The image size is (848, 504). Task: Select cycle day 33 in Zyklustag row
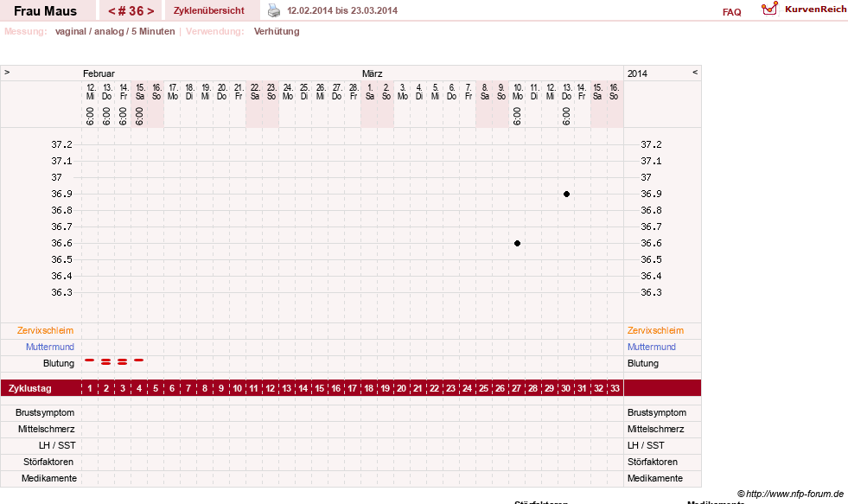(x=615, y=388)
